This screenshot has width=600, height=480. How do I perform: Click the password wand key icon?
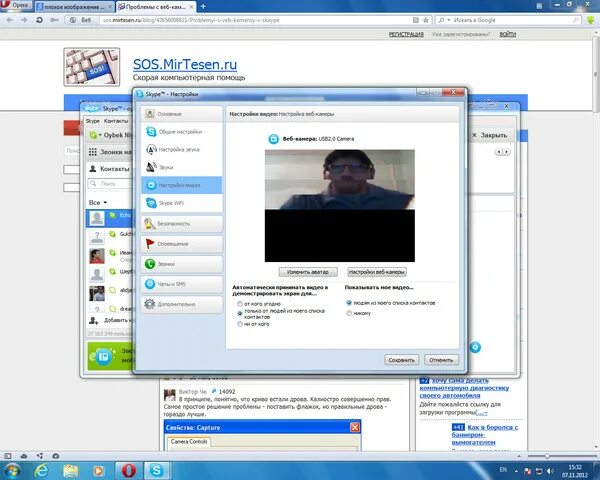pyautogui.click(x=54, y=20)
